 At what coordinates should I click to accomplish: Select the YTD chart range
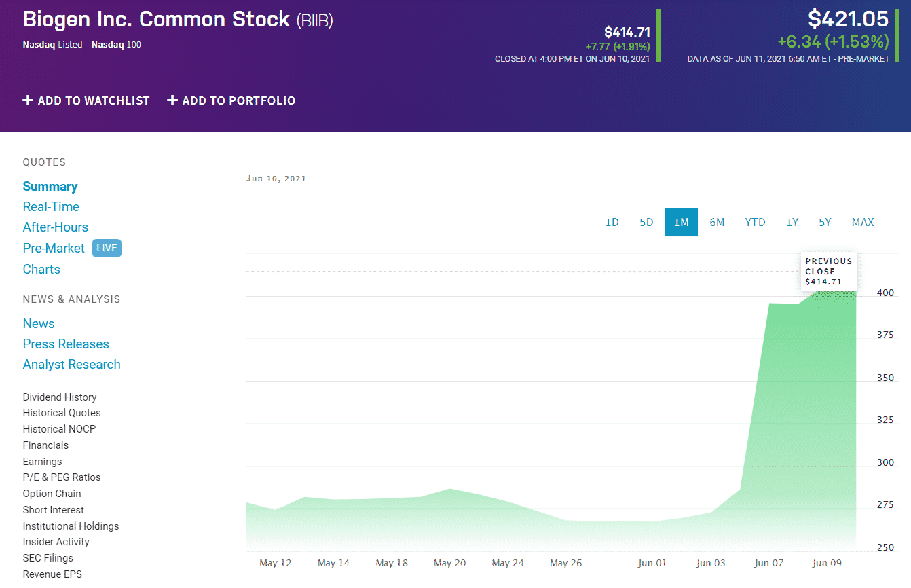(756, 222)
